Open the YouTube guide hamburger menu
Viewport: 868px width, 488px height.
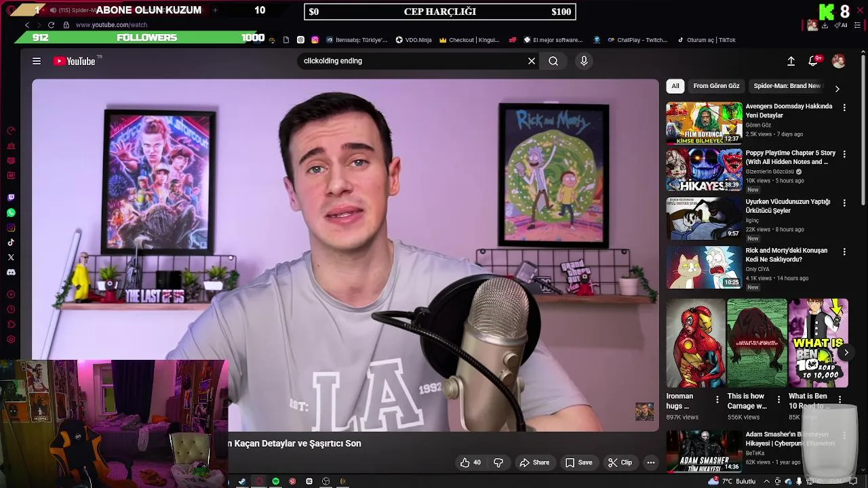pyautogui.click(x=37, y=61)
